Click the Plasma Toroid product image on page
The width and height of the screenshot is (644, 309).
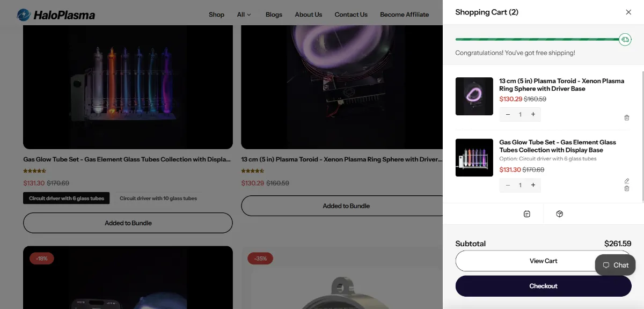342,86
